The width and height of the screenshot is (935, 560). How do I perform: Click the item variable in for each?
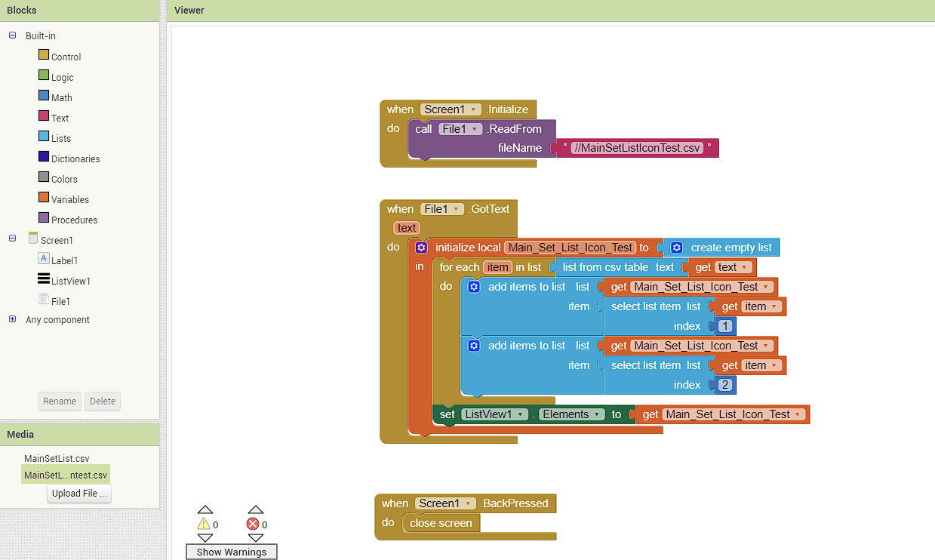(x=498, y=267)
